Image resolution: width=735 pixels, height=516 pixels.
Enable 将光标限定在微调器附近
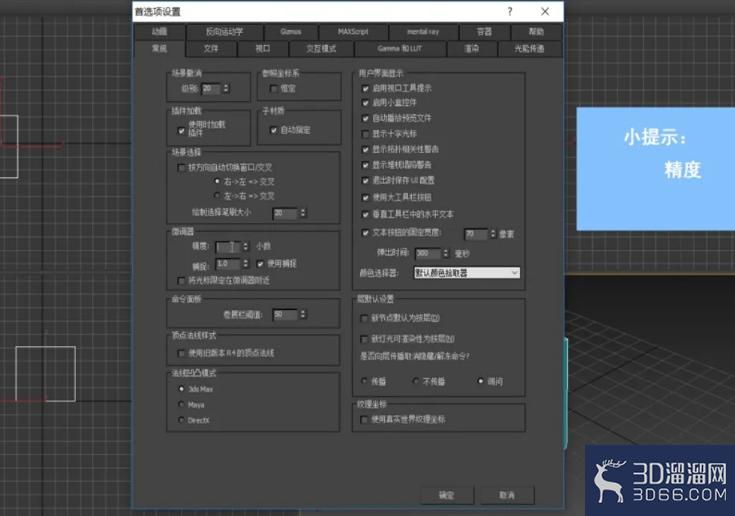[181, 281]
